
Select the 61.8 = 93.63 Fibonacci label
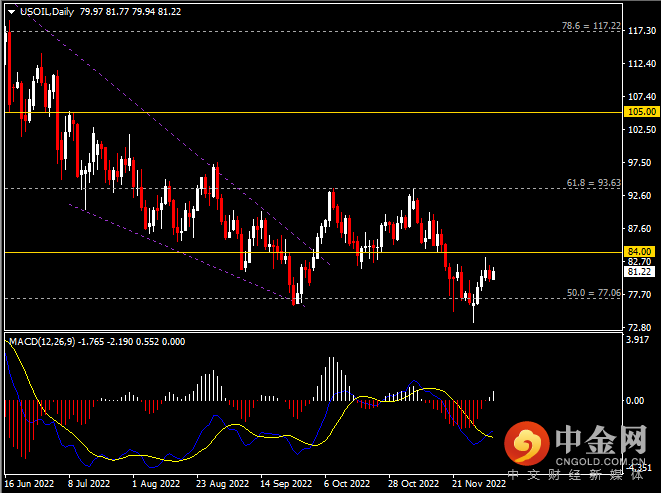click(593, 183)
